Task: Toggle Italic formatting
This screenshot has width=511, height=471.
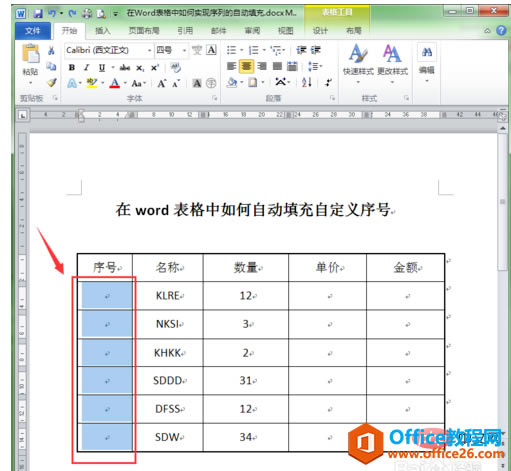Action: [86, 68]
